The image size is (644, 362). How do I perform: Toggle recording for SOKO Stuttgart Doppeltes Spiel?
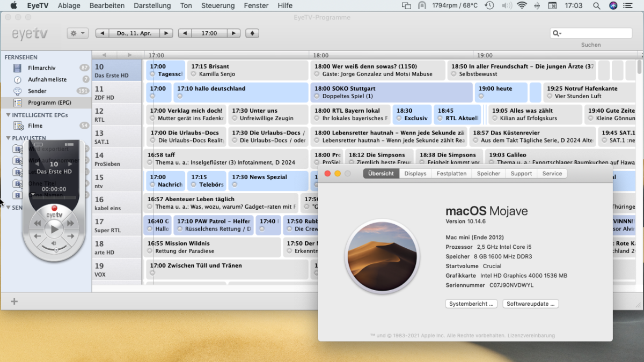pyautogui.click(x=317, y=97)
